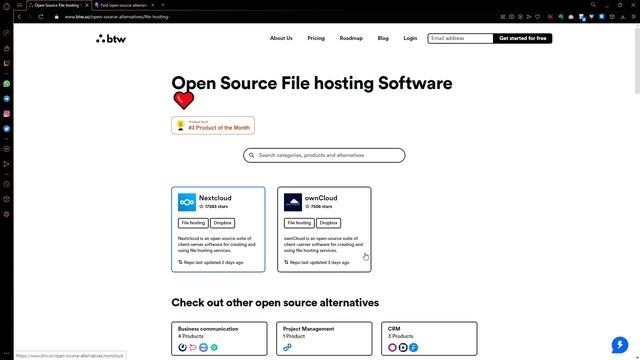Open the sidebar history clock icon
The image size is (640, 360).
click(x=7, y=184)
